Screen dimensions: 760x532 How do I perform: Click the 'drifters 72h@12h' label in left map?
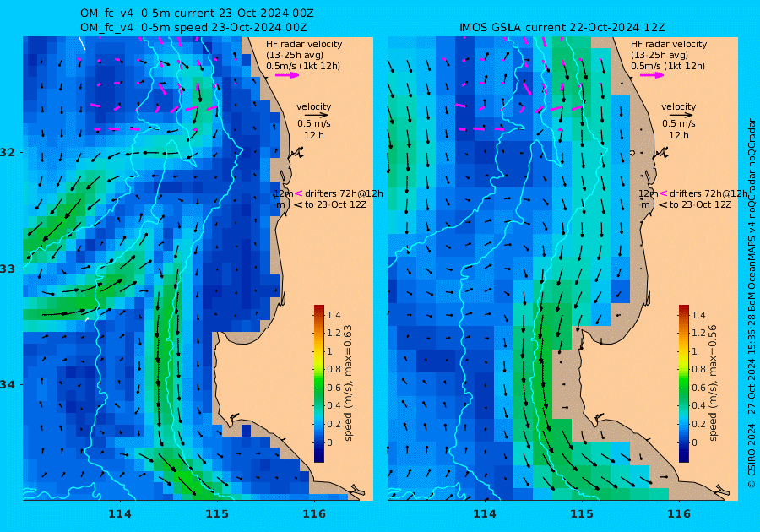tap(344, 193)
